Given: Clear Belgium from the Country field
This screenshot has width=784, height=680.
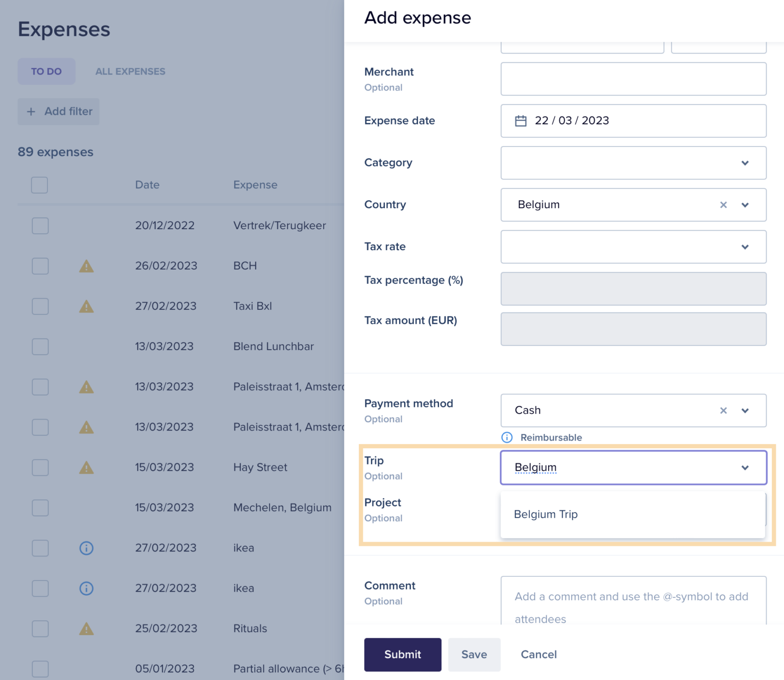Looking at the screenshot, I should point(723,205).
